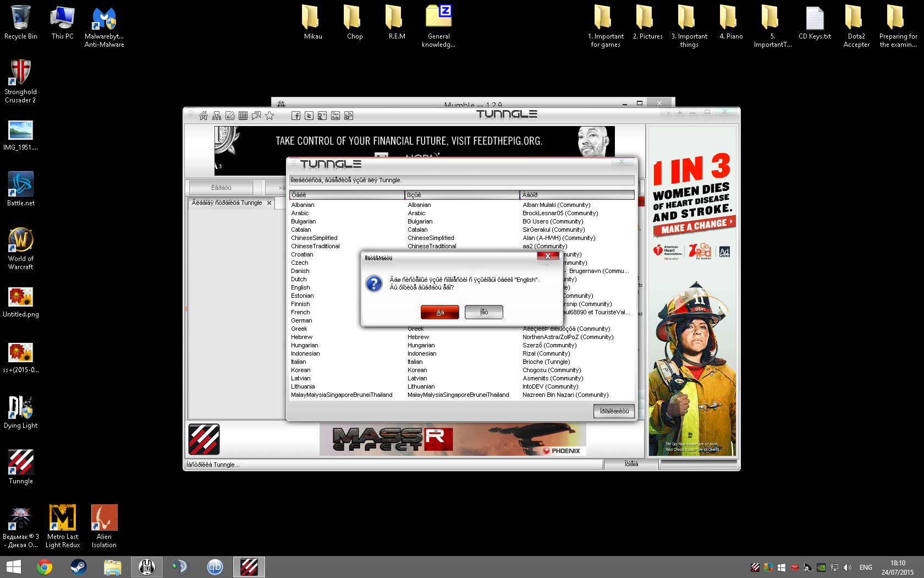The image size is (924, 578).
Task: Open Tunngle's Facebook icon
Action: 296,116
